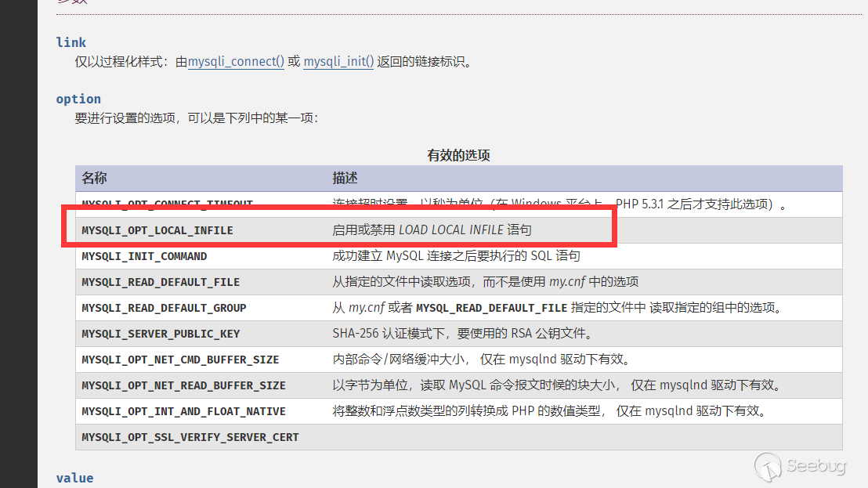Image resolution: width=868 pixels, height=488 pixels.
Task: Click the MYSQLI_OPT_SSL_VERIFY_SERVER_CERT option name
Action: click(190, 437)
